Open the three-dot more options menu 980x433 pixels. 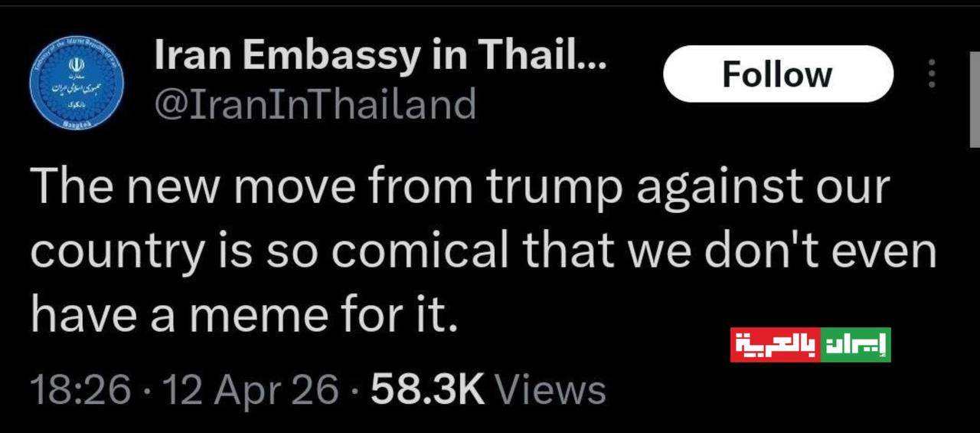click(x=932, y=74)
